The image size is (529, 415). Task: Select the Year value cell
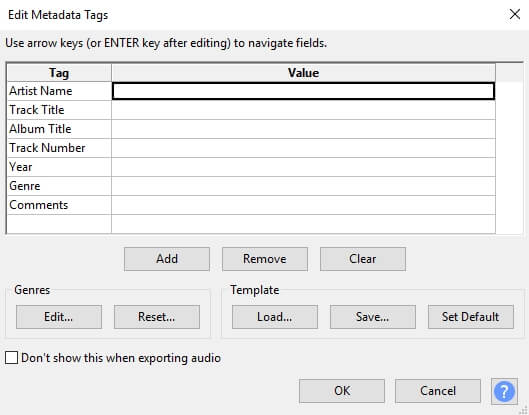303,167
